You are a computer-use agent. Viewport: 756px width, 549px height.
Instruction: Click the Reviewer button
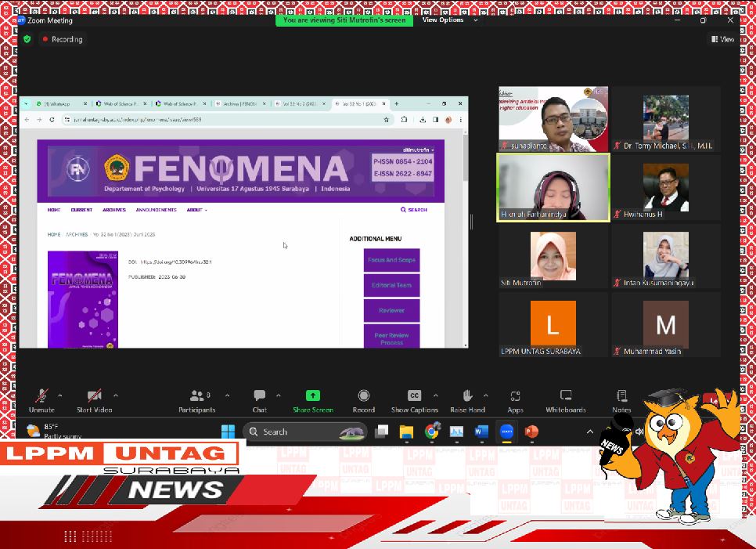click(391, 310)
